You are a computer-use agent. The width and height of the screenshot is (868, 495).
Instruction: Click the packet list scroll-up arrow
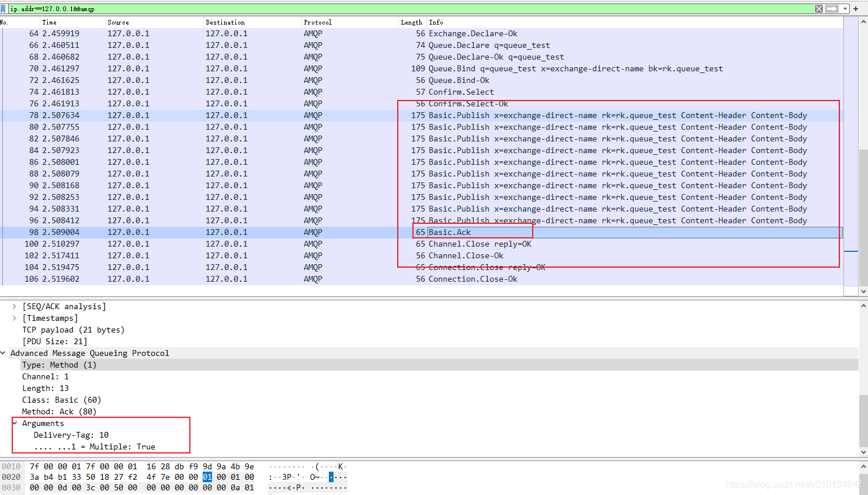coord(863,21)
